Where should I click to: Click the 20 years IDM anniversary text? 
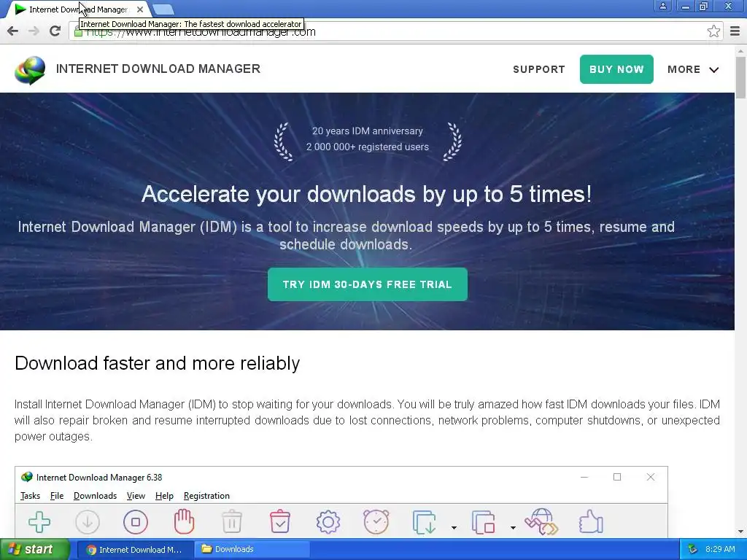(x=368, y=131)
